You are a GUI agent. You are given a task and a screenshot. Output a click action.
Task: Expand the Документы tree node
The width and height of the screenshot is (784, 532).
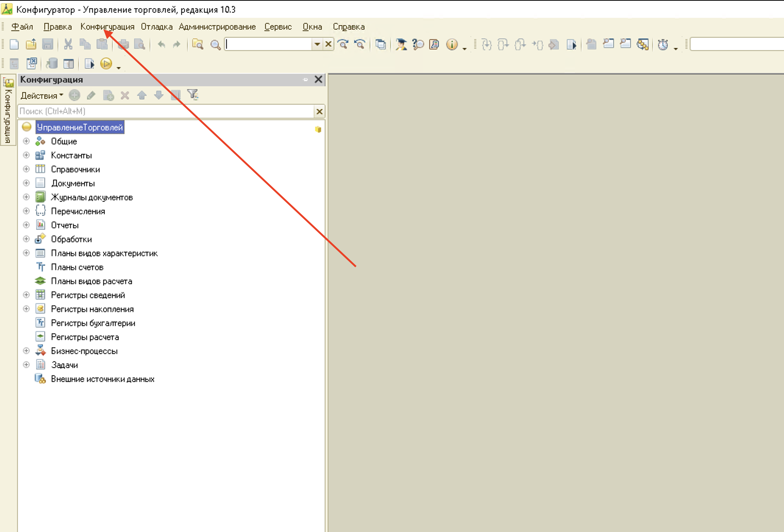pyautogui.click(x=26, y=183)
